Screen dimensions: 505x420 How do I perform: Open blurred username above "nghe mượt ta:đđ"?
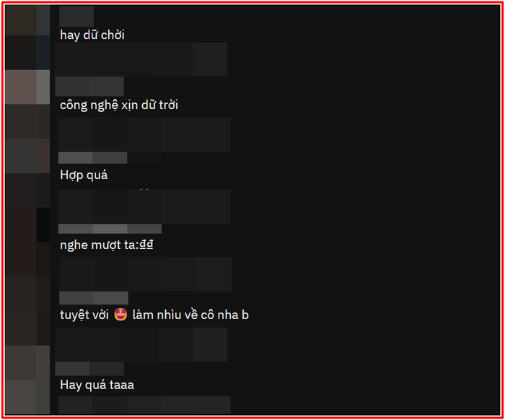tap(110, 229)
